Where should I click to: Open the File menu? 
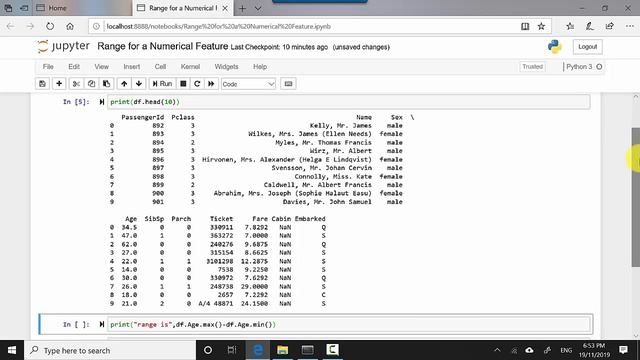coord(48,67)
